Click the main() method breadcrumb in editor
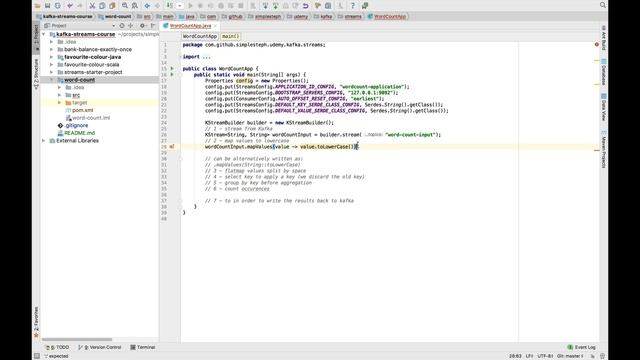Image resolution: width=640 pixels, height=360 pixels. 231,36
